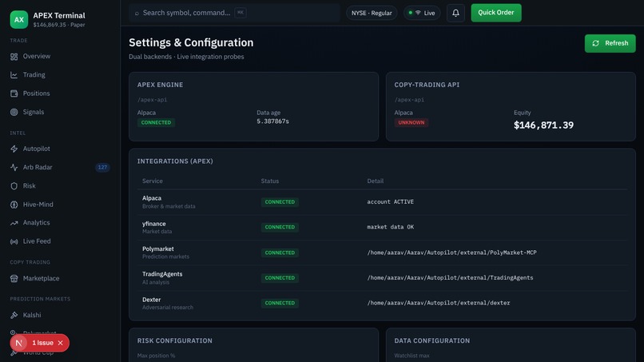Click the TradingAgents row name

tap(162, 274)
